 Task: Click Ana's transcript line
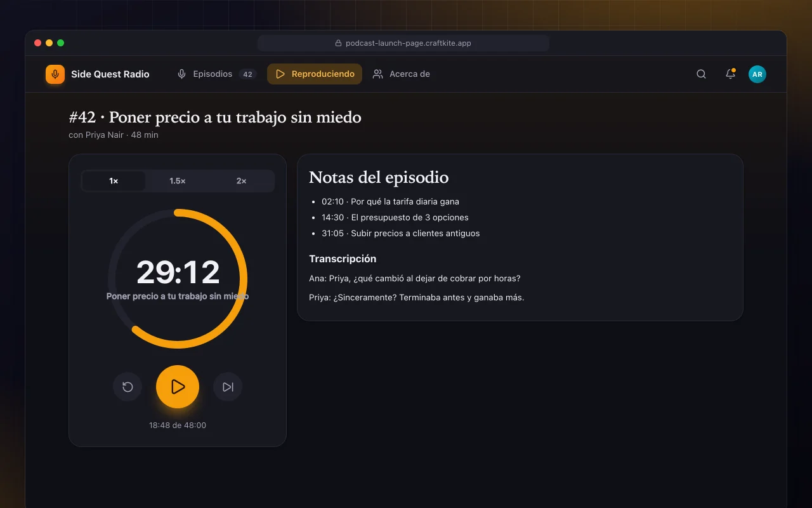point(415,278)
